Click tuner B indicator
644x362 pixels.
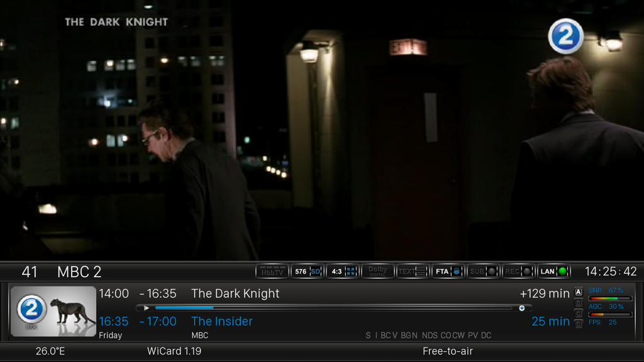(579, 303)
